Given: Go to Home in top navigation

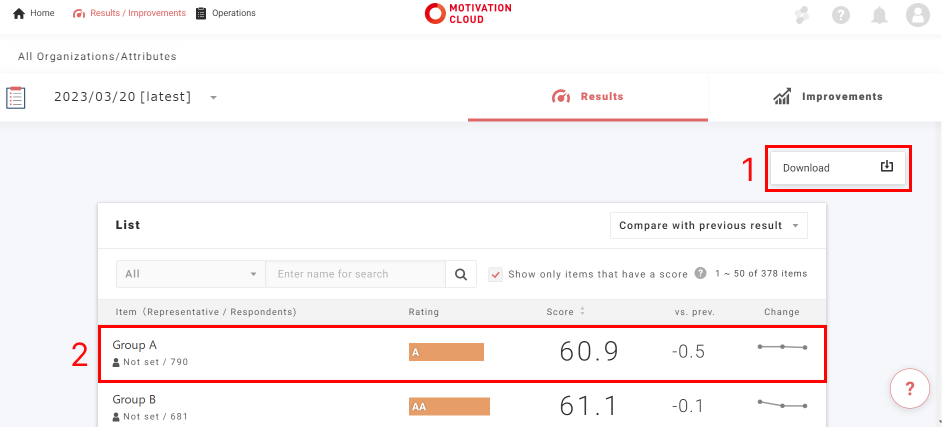Looking at the screenshot, I should coord(33,13).
